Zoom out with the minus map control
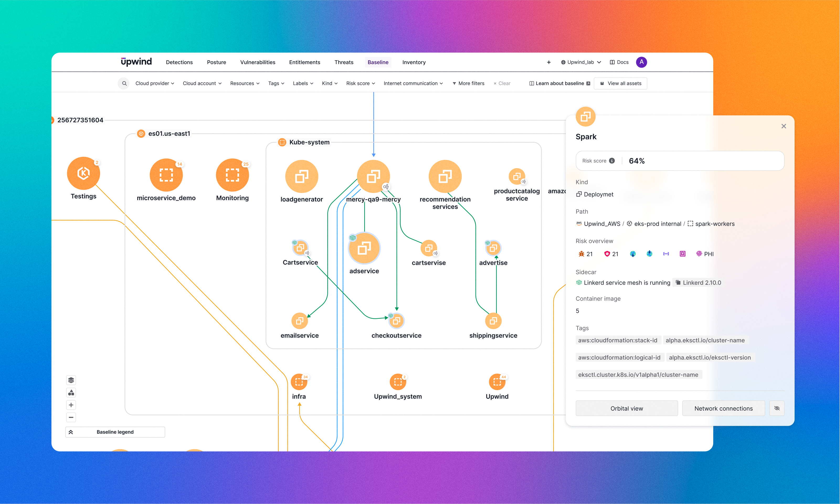 point(71,417)
